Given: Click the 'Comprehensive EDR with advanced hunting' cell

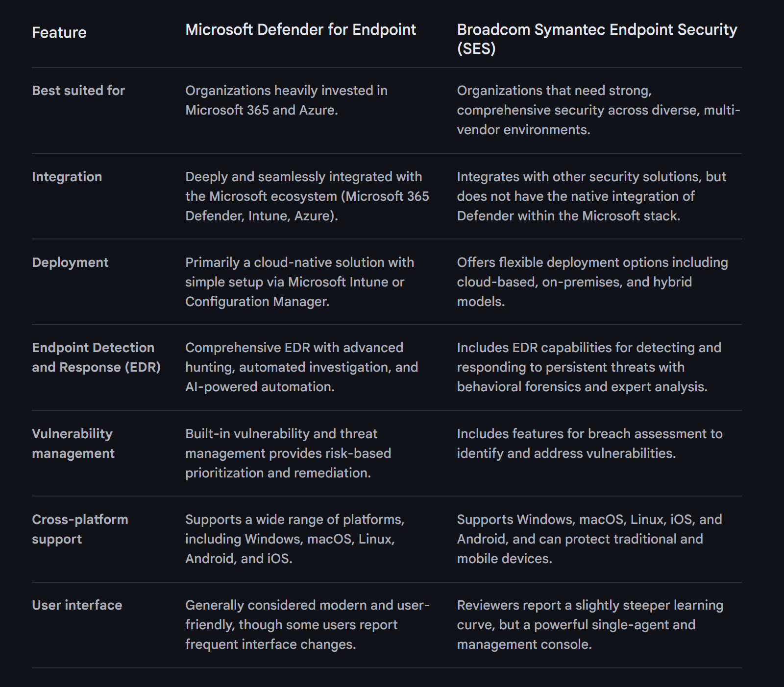Looking at the screenshot, I should pos(301,367).
